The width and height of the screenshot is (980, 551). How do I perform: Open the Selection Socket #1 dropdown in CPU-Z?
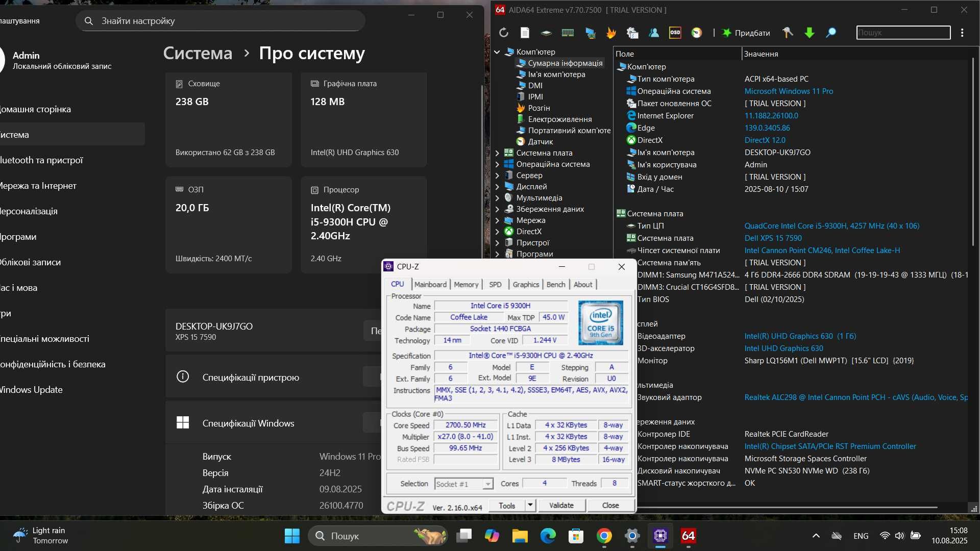464,484
